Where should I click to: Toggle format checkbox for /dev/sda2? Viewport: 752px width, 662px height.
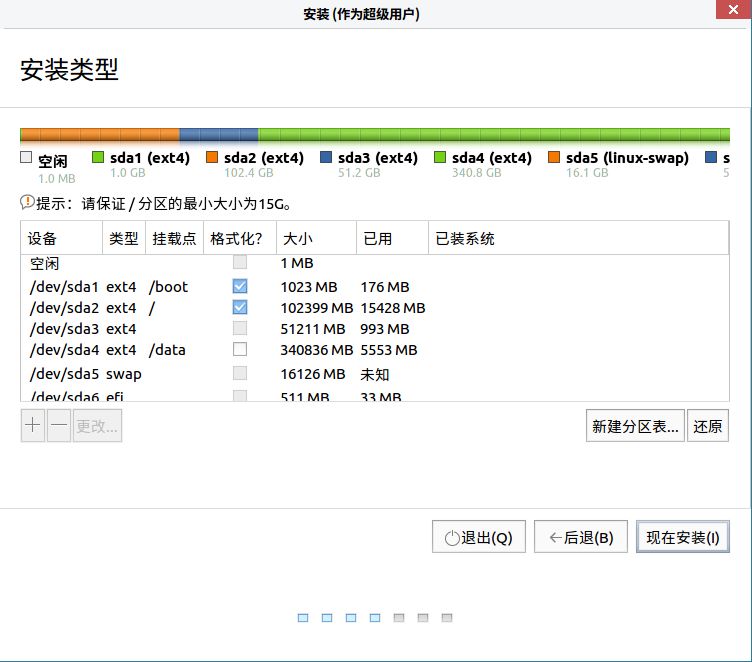pos(240,307)
